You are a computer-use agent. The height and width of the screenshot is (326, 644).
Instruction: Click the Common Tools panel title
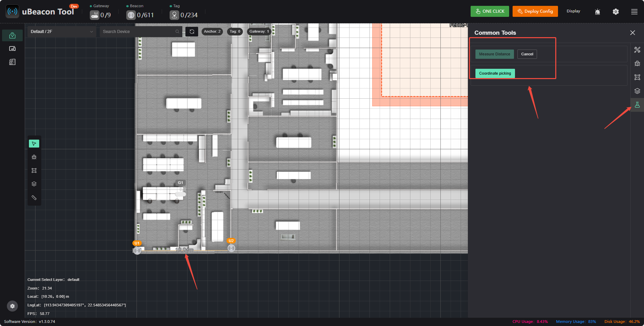pyautogui.click(x=495, y=33)
